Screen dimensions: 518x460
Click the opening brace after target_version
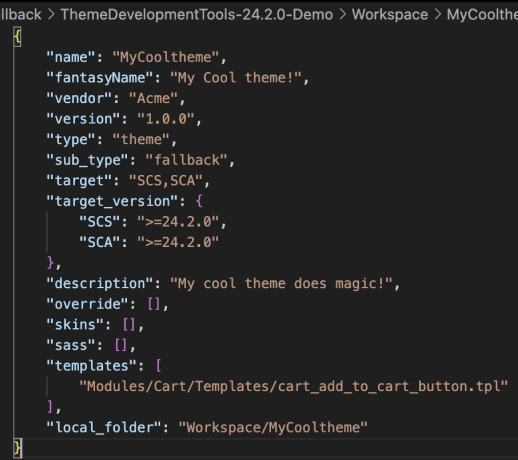click(x=199, y=201)
